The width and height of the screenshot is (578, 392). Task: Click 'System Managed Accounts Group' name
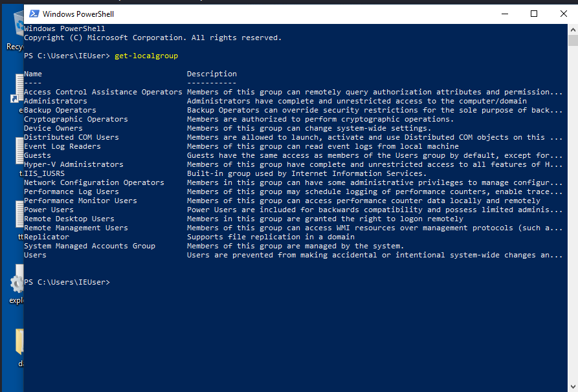(x=89, y=246)
